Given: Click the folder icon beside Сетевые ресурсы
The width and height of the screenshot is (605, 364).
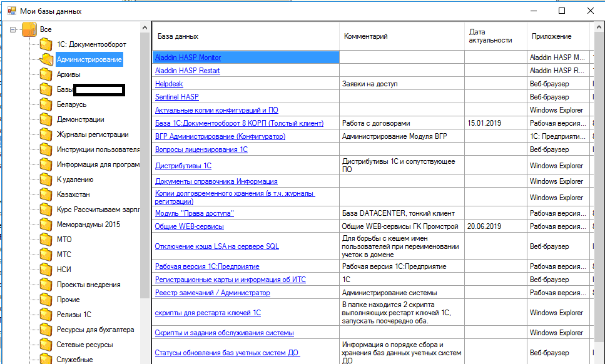Looking at the screenshot, I should [46, 345].
